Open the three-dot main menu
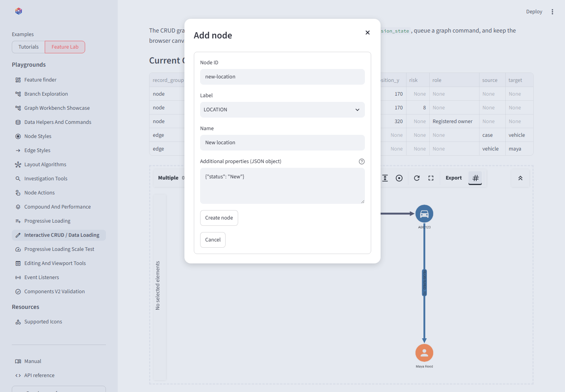565x392 pixels. 552,12
